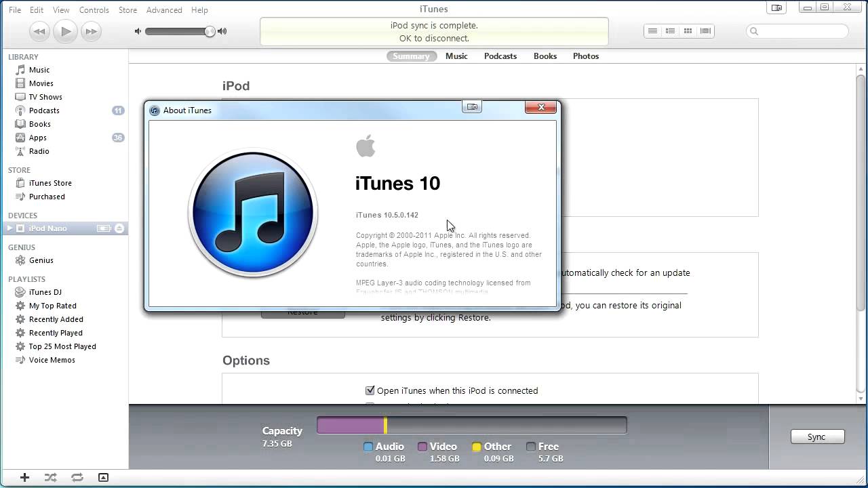Open the File menu
868x488 pixels.
coord(14,10)
